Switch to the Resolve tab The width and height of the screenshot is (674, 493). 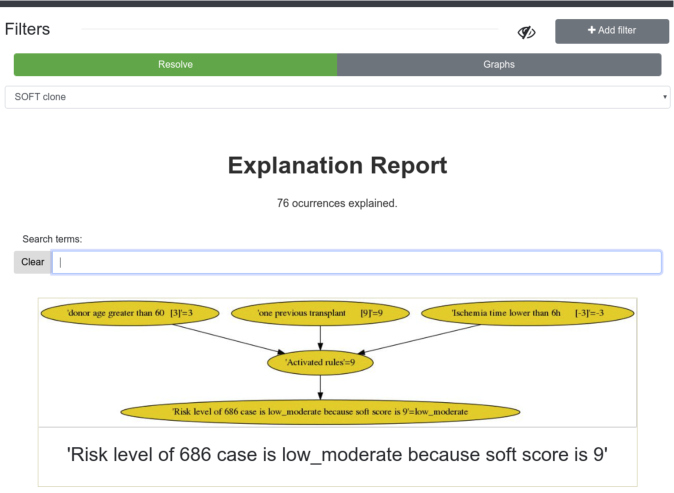click(175, 64)
